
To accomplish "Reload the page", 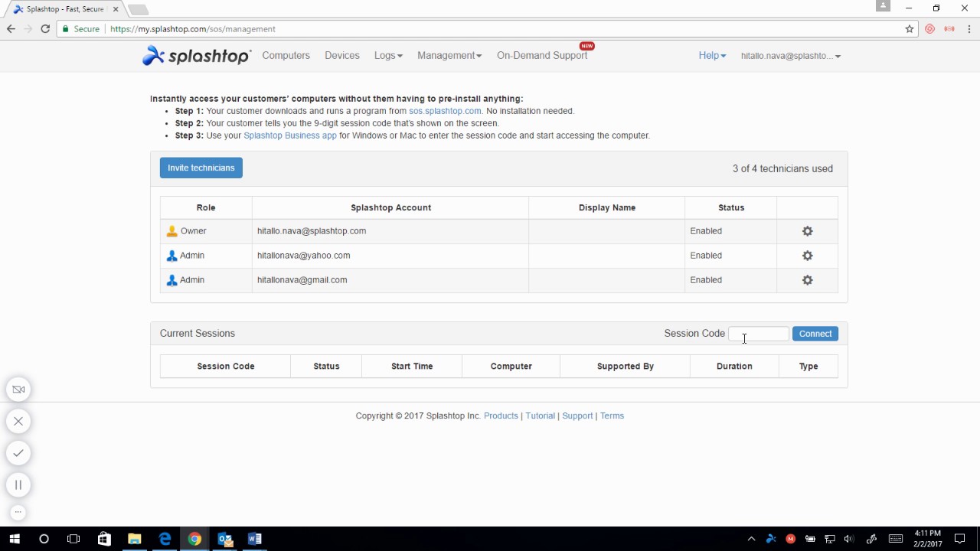I will (45, 29).
